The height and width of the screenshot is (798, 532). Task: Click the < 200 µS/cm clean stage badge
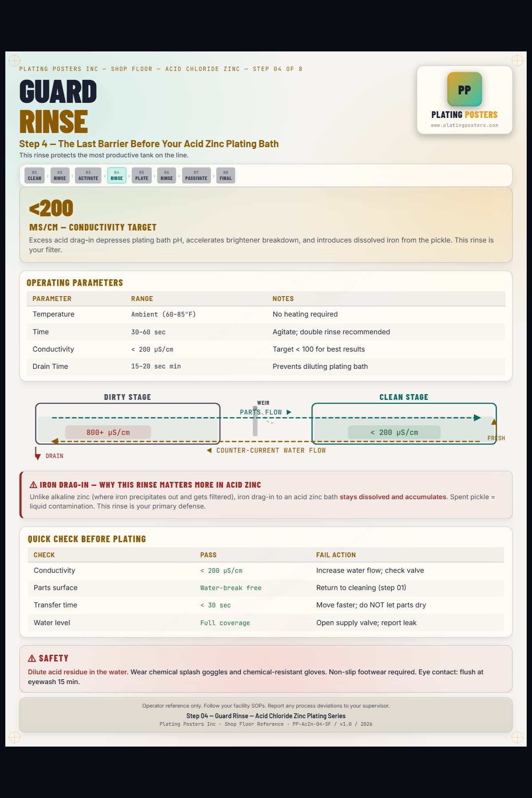coord(394,432)
